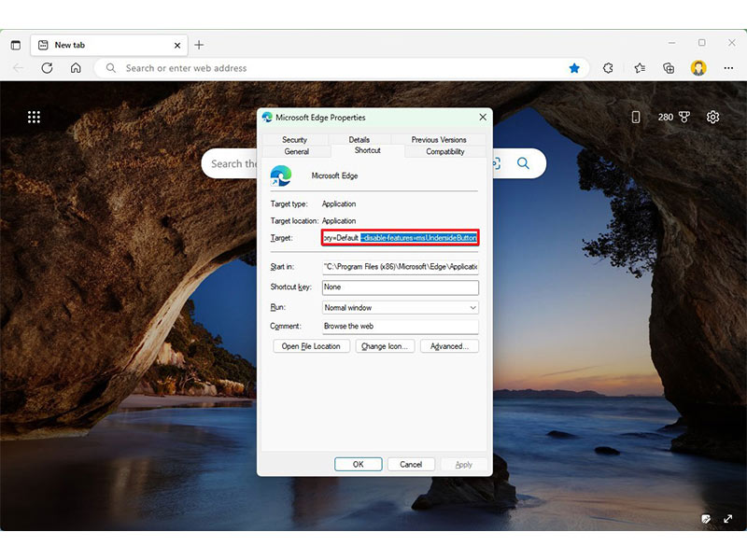This screenshot has width=747, height=560.
Task: Click the address bar field
Action: 342,68
